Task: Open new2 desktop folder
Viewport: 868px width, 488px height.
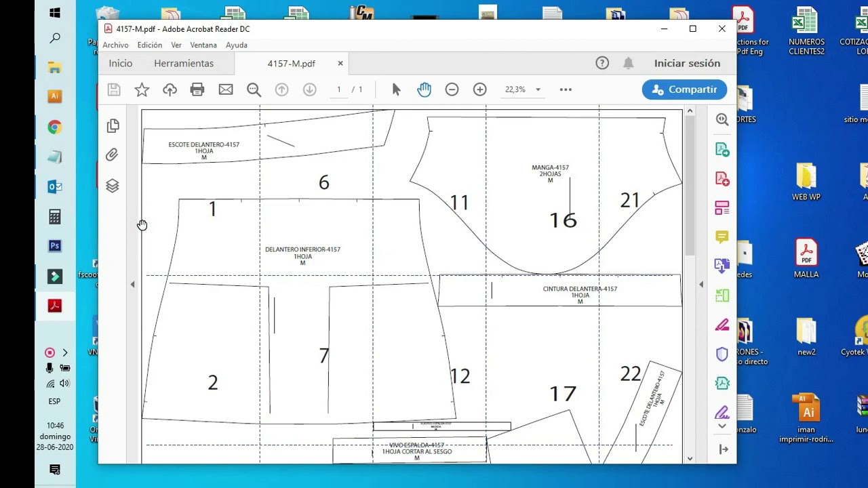Action: (x=806, y=338)
